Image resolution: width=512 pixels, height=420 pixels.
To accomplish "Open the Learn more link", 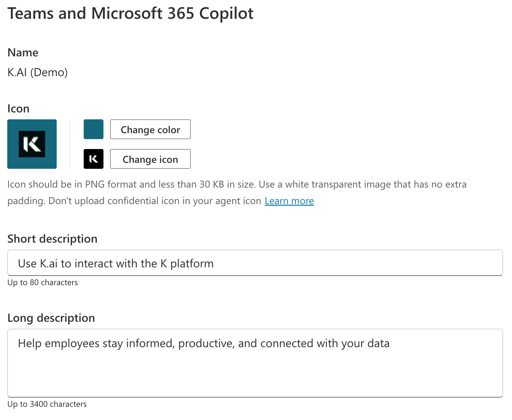I will point(289,201).
